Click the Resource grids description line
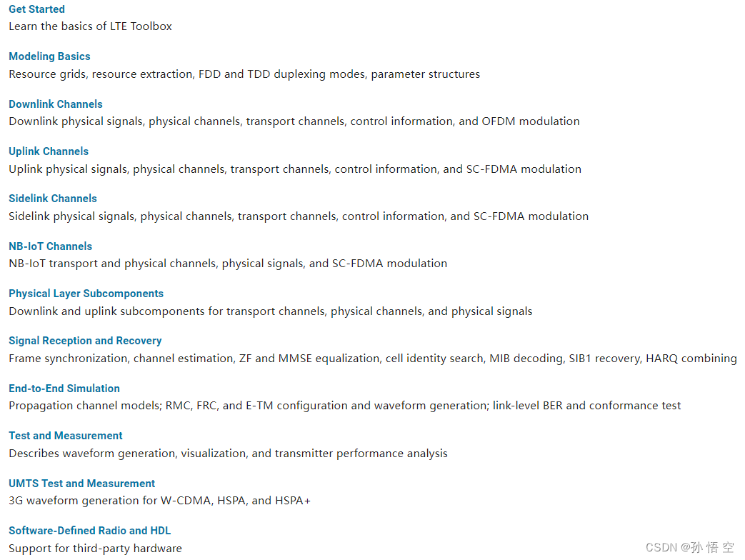 coord(244,74)
